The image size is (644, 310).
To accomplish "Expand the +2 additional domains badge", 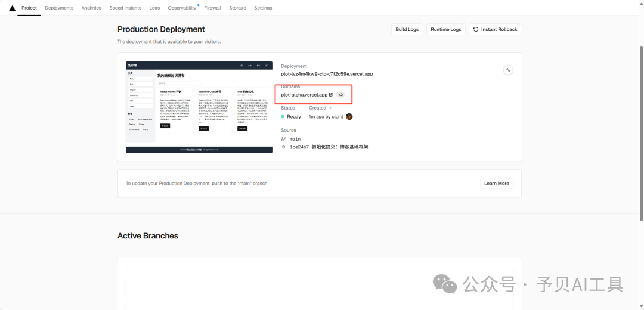I will coord(340,95).
